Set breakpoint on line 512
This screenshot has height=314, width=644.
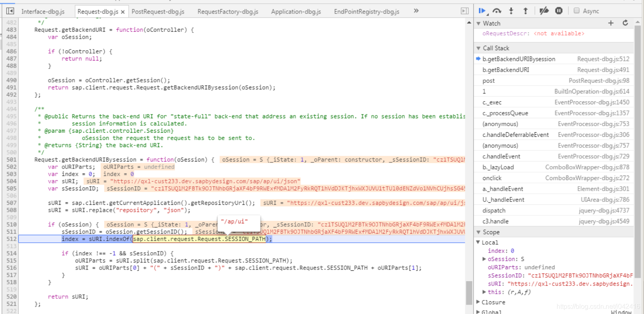point(12,239)
